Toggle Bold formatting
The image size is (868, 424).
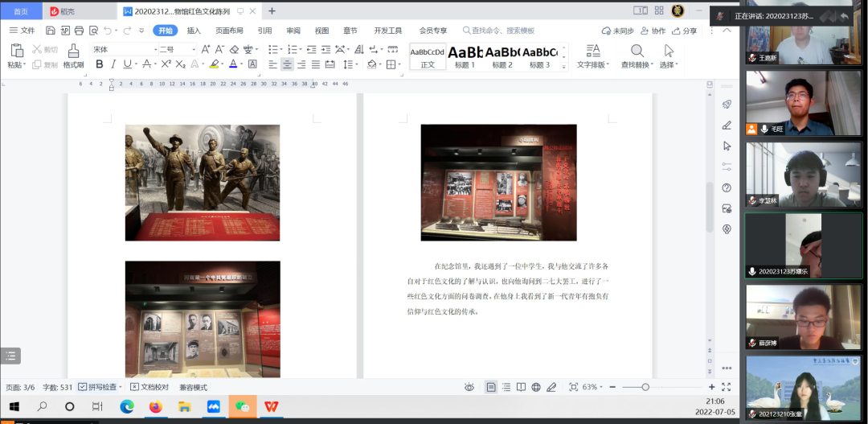click(x=100, y=64)
